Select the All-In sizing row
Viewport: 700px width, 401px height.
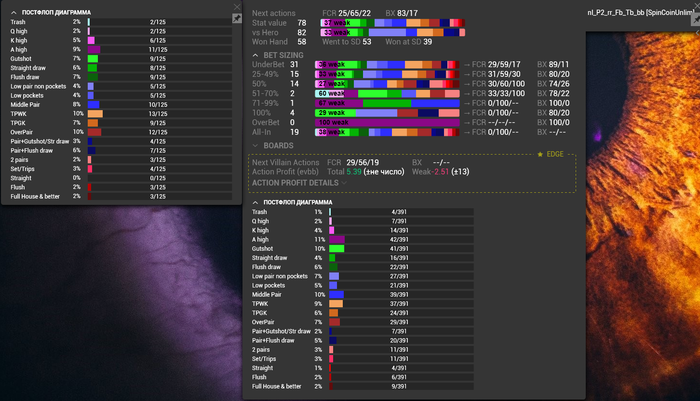tap(411, 132)
